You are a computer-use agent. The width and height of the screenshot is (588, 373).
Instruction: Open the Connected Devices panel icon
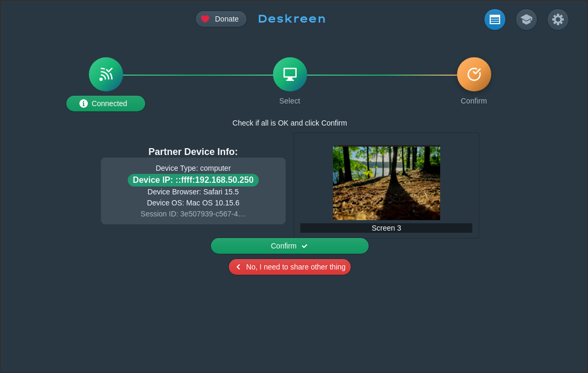[494, 19]
